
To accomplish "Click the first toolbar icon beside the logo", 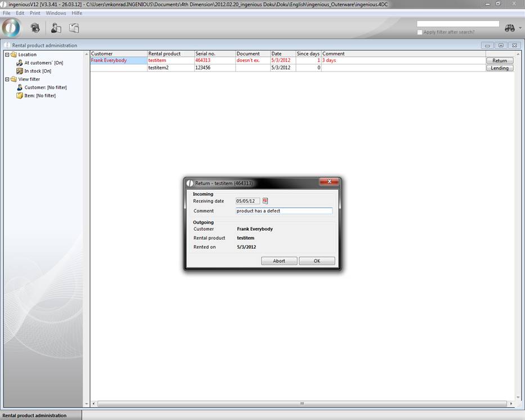I will pos(35,28).
